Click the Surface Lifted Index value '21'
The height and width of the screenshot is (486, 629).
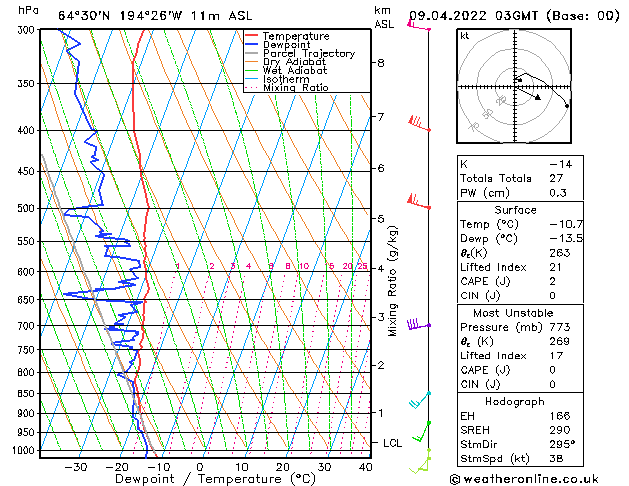pos(555,267)
